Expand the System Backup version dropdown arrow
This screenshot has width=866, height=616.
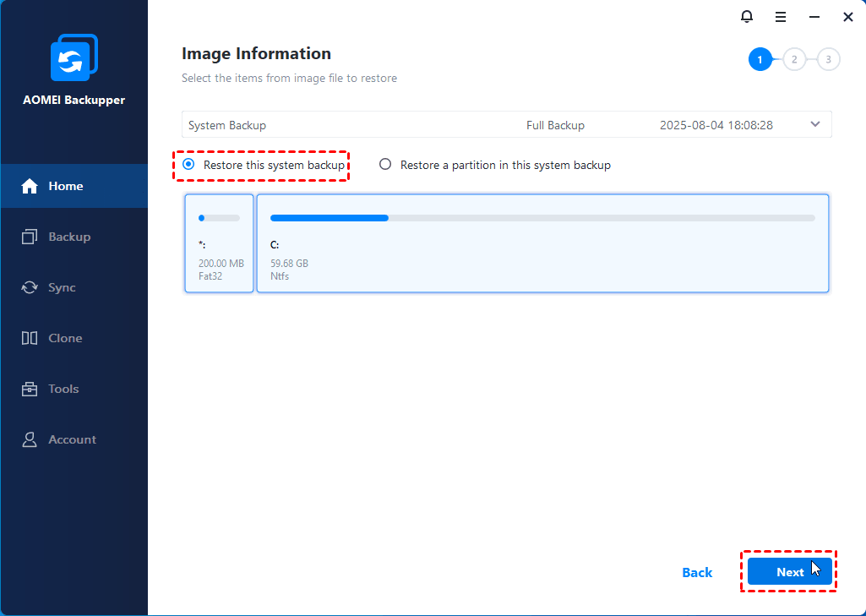(815, 124)
